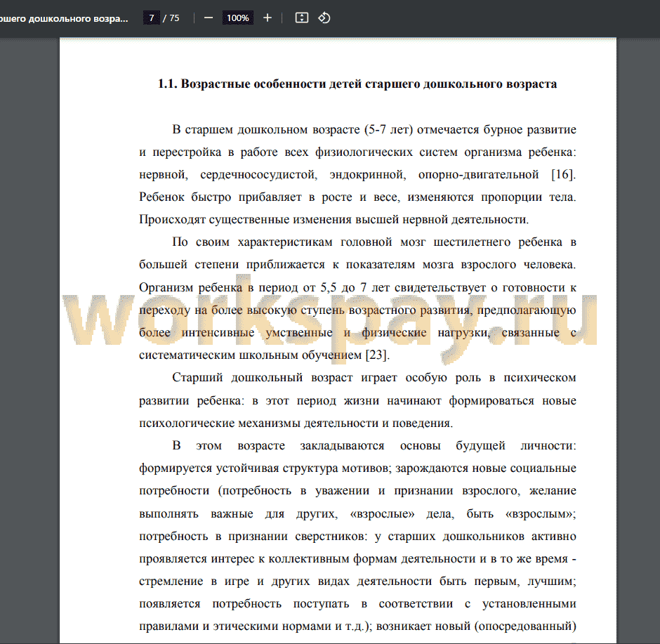This screenshot has width=660, height=644.
Task: Click the word "эндокринной," in first paragraph
Action: tap(368, 175)
